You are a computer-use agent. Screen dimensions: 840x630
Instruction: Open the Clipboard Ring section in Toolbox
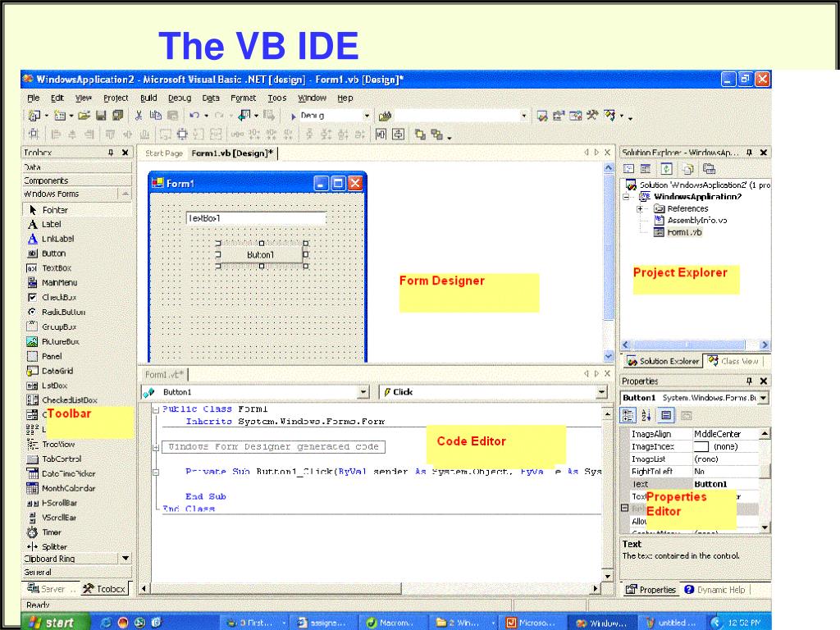(71, 559)
